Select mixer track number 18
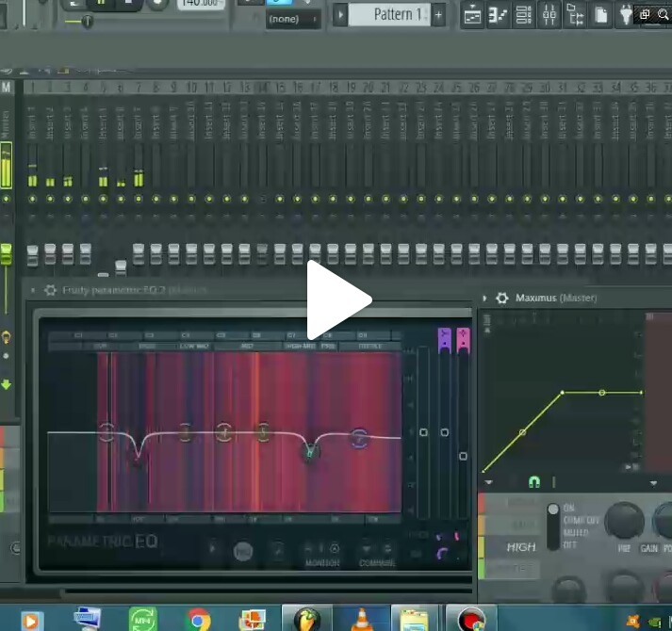 pos(333,88)
